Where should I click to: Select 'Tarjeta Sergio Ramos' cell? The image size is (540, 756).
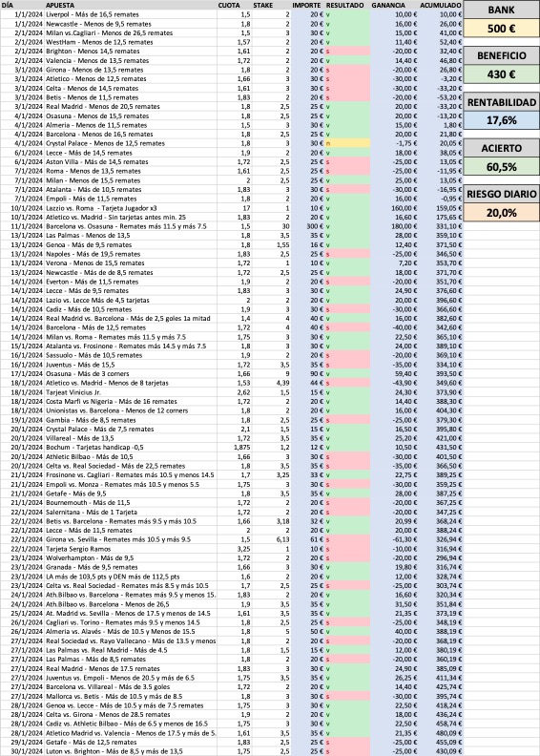(131, 549)
